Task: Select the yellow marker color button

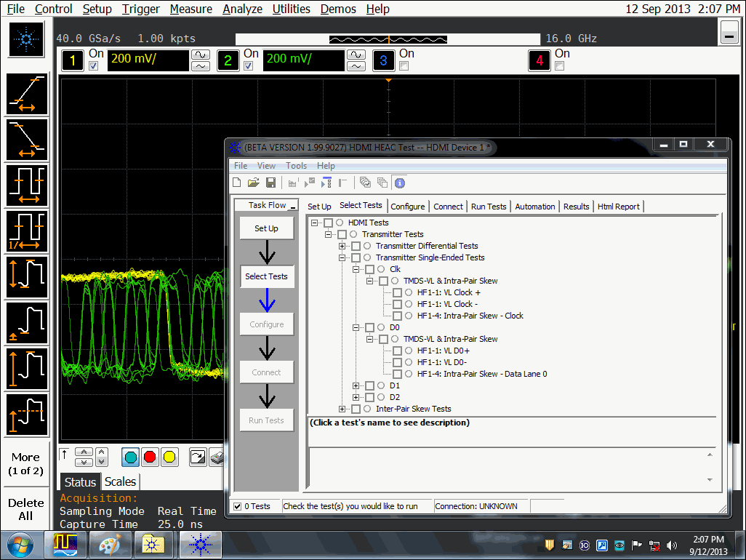Action: tap(169, 457)
